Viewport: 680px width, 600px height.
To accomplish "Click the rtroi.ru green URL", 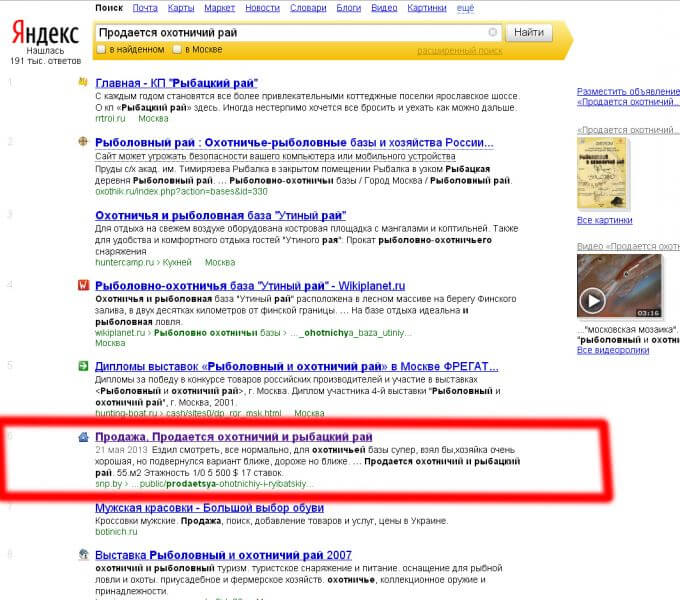I will click(110, 118).
